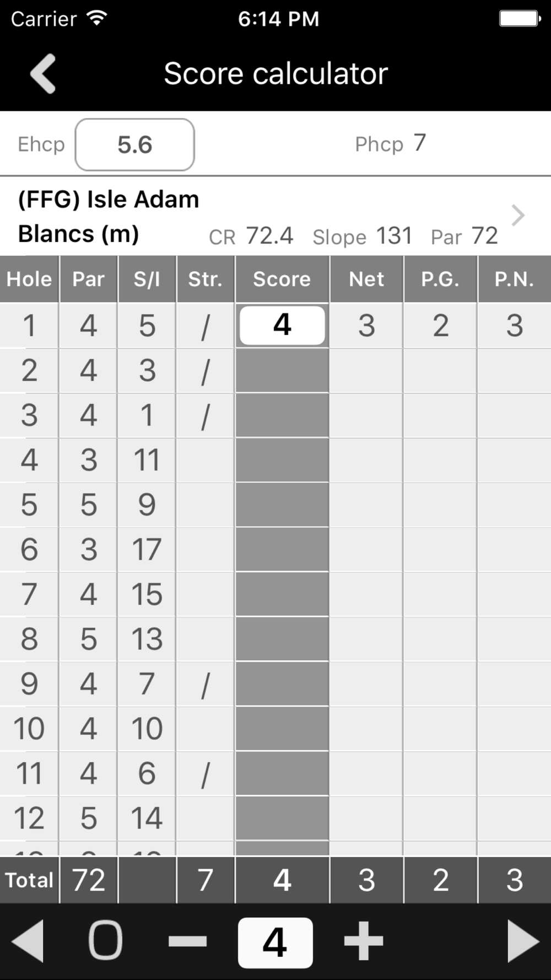Tap the P.G. column header

pos(440,279)
